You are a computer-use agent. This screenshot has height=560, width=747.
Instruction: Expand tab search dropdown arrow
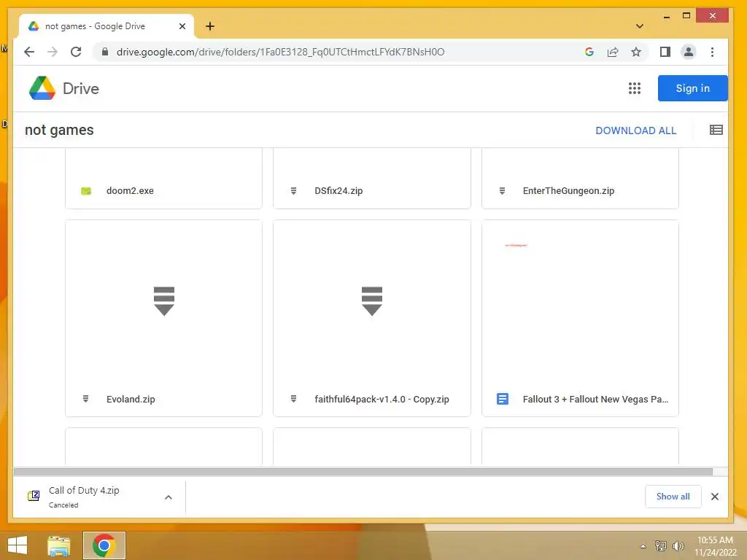click(x=640, y=26)
